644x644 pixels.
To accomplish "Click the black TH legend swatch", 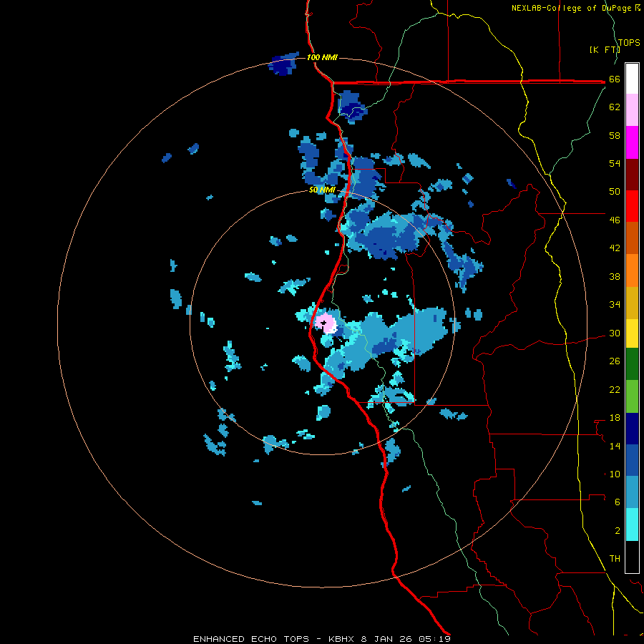I will 632,557.
